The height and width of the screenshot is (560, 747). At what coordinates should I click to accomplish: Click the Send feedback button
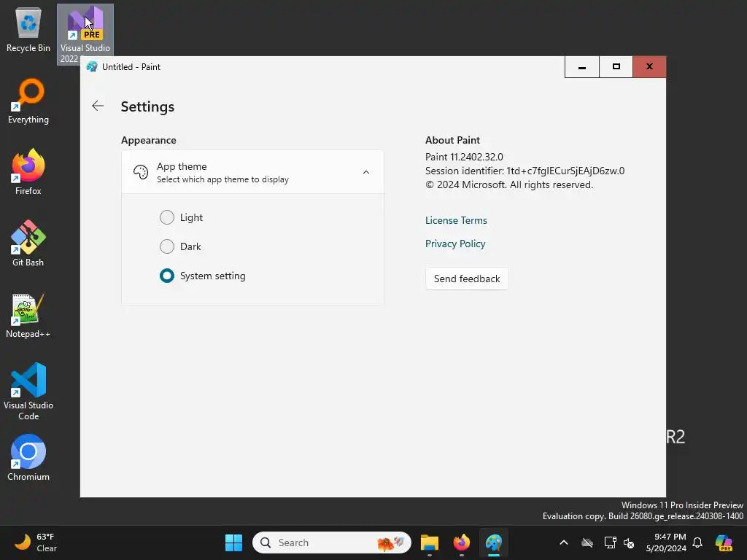467,279
